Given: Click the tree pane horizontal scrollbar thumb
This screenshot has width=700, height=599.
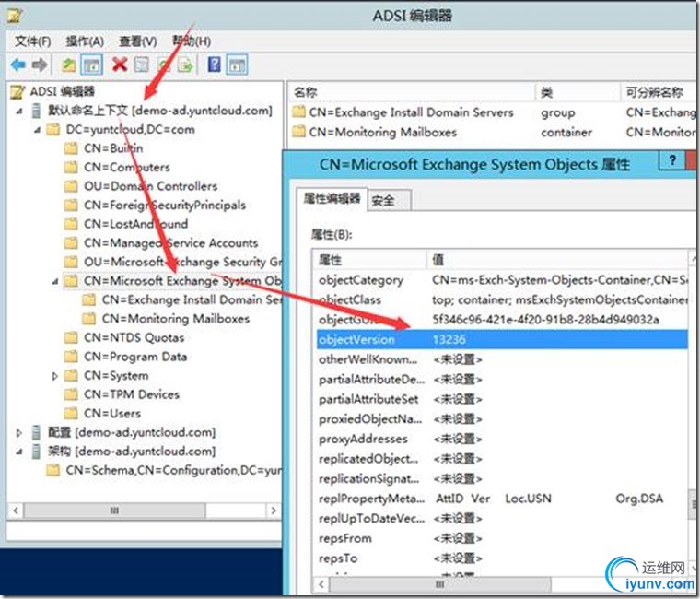Looking at the screenshot, I should point(115,511).
